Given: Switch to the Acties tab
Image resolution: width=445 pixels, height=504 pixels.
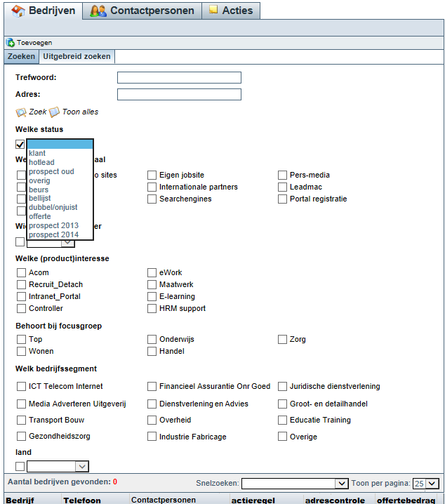Looking at the screenshot, I should tap(231, 11).
